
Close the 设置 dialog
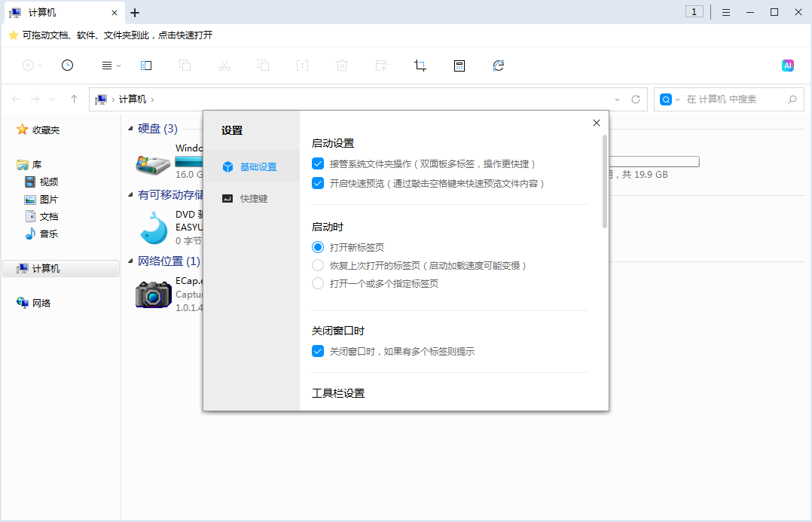tap(597, 123)
